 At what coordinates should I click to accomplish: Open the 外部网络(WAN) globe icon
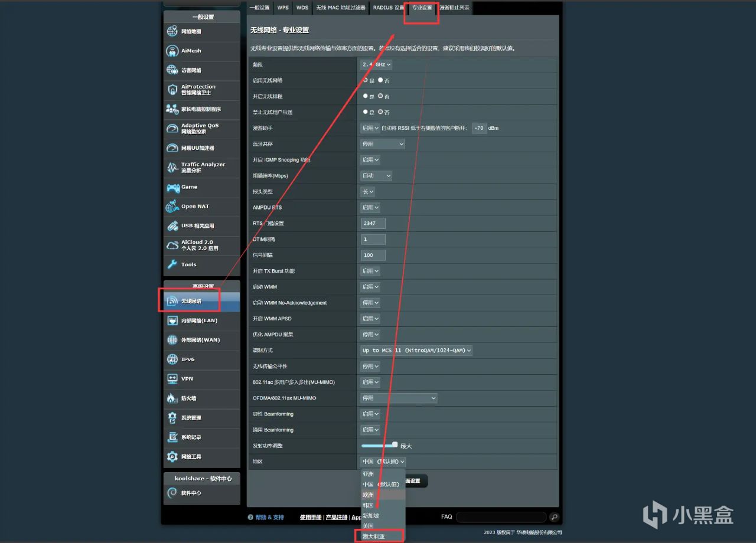172,340
